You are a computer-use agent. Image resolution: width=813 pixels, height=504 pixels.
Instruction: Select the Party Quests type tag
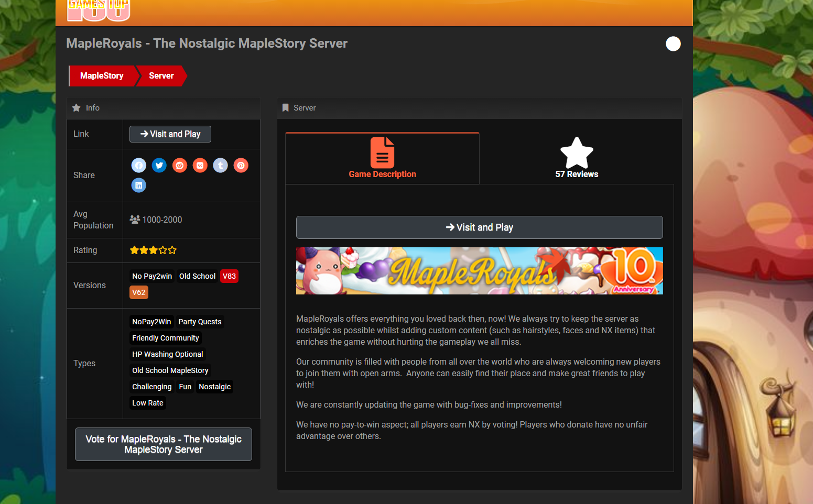[x=200, y=322]
